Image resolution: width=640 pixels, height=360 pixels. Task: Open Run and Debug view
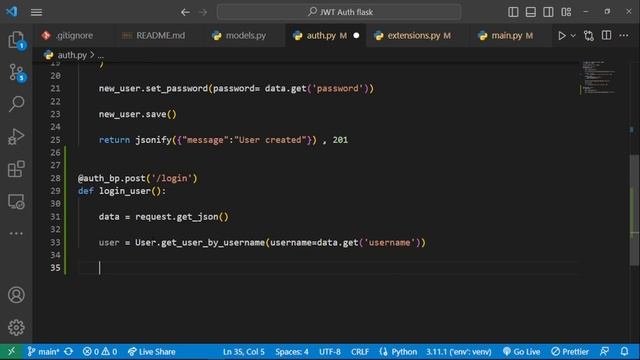click(16, 136)
